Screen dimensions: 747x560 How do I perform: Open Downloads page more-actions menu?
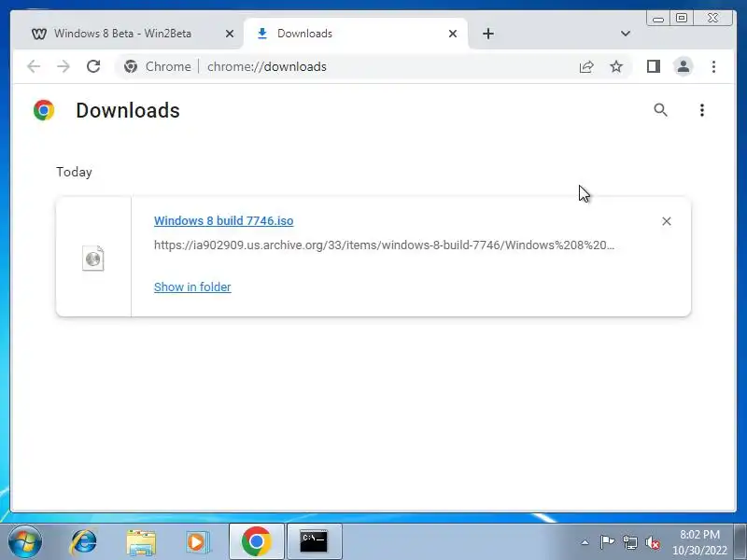(x=702, y=110)
